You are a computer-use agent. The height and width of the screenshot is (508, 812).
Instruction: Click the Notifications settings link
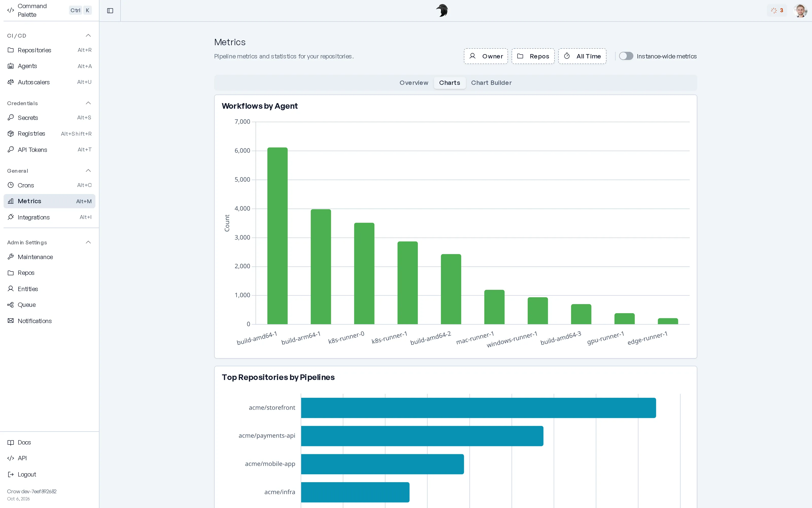[49, 321]
